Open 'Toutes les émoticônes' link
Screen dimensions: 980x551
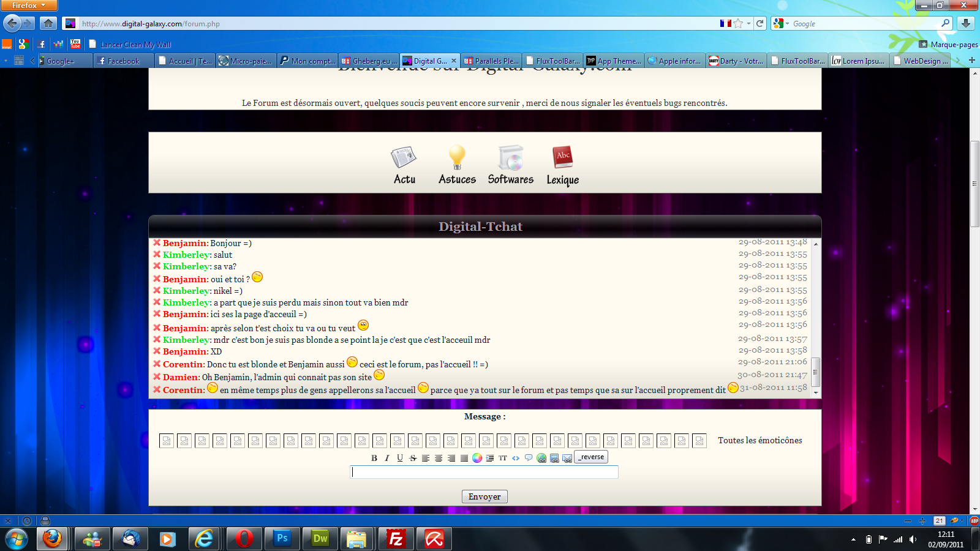tap(759, 440)
